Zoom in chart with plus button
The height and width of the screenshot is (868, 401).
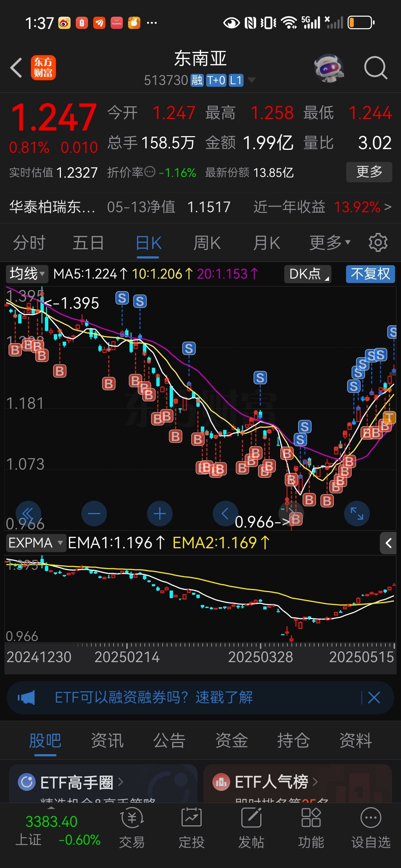pos(160,514)
